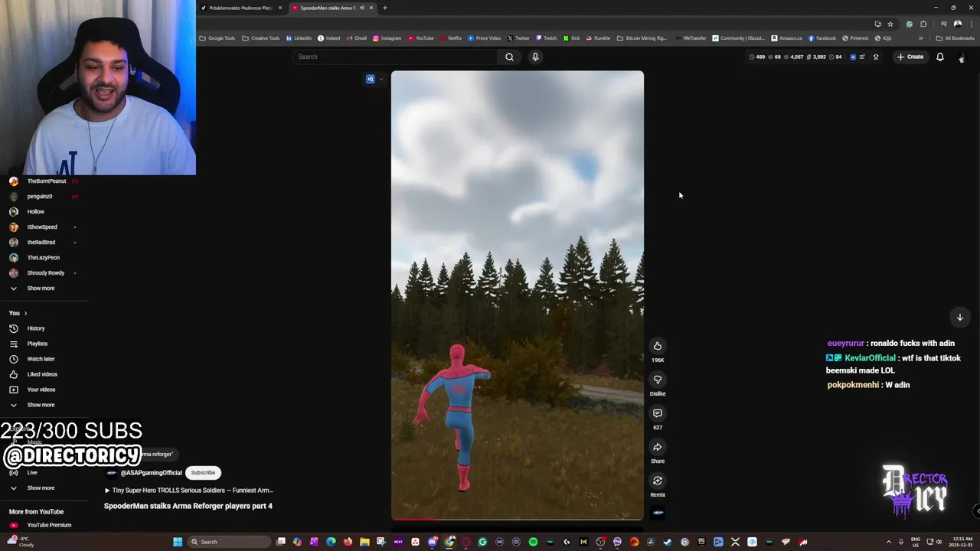
Task: Mute the Spooderman tab audio
Action: [362, 8]
